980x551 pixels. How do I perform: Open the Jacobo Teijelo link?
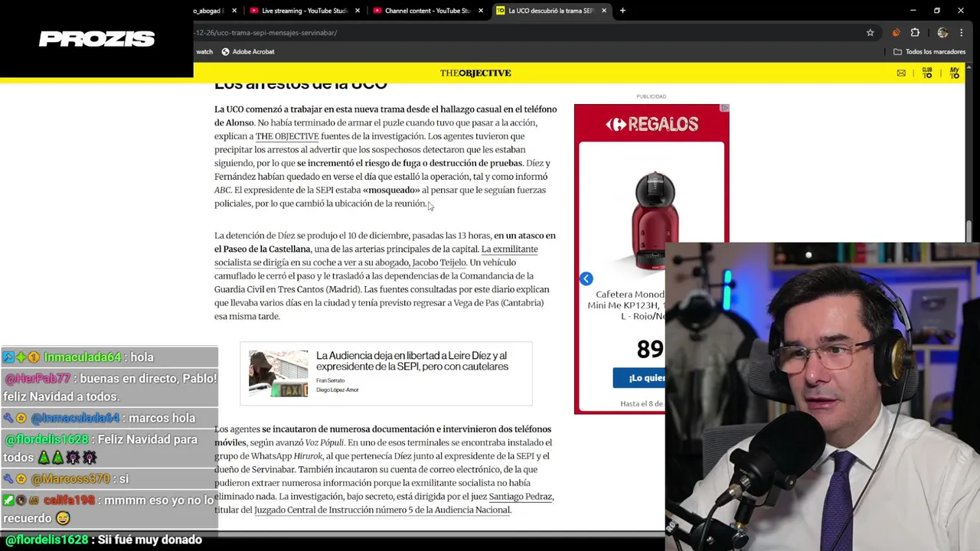tap(439, 262)
